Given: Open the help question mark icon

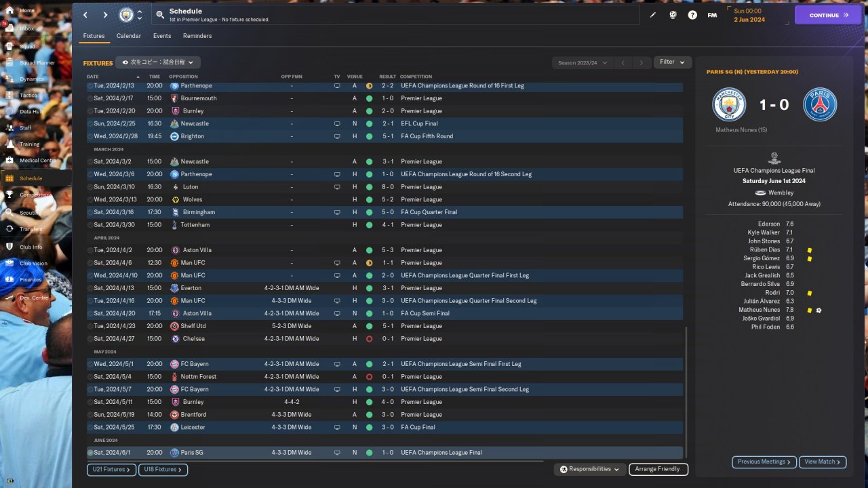Looking at the screenshot, I should [692, 15].
